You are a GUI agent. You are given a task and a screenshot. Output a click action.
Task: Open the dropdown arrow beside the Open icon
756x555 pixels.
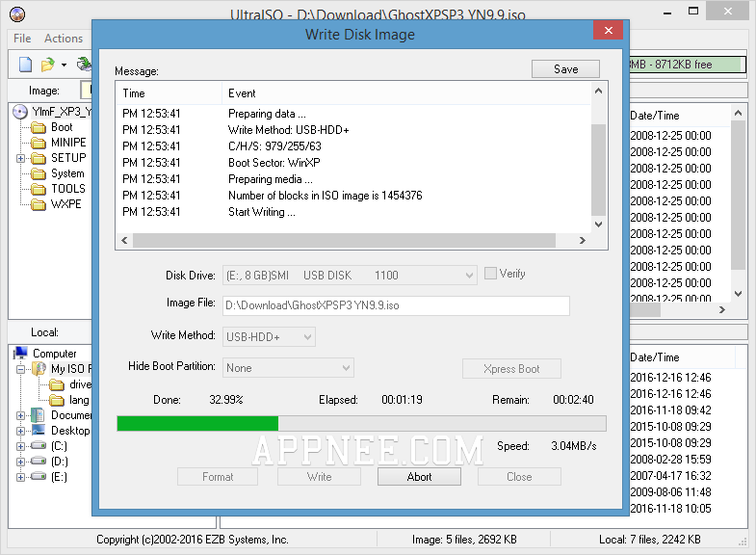64,65
